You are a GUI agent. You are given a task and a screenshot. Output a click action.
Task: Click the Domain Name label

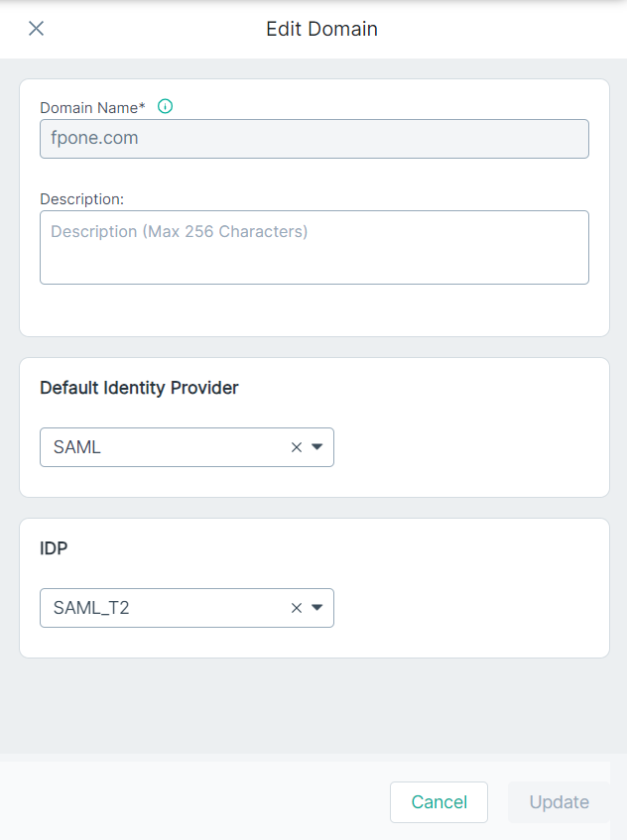click(89, 108)
